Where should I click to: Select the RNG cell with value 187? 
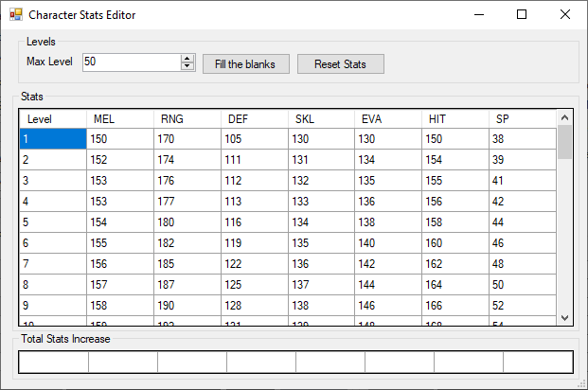(x=187, y=285)
